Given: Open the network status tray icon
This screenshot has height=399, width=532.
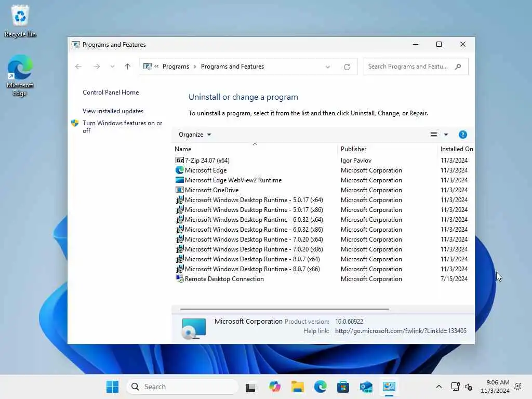Looking at the screenshot, I should click(x=455, y=387).
